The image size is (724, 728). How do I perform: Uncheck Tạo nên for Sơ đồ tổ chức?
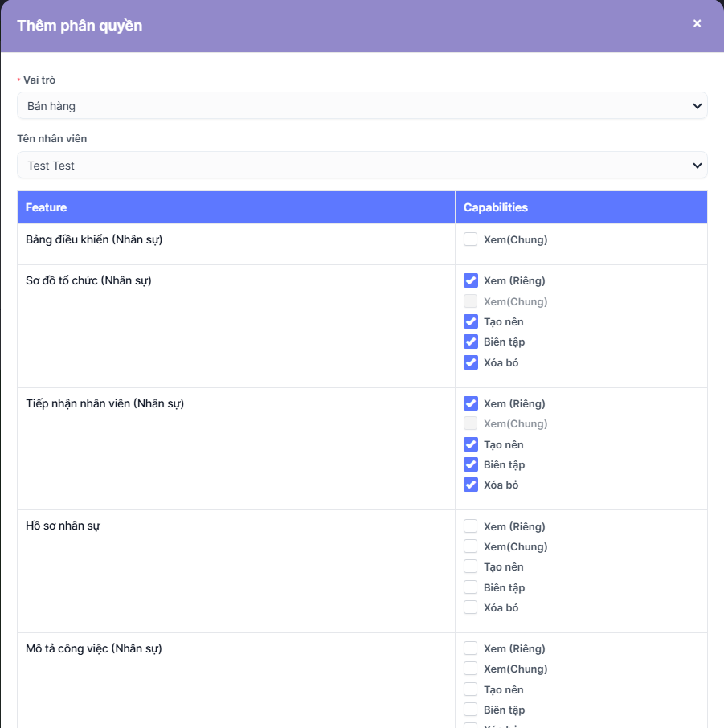471,321
